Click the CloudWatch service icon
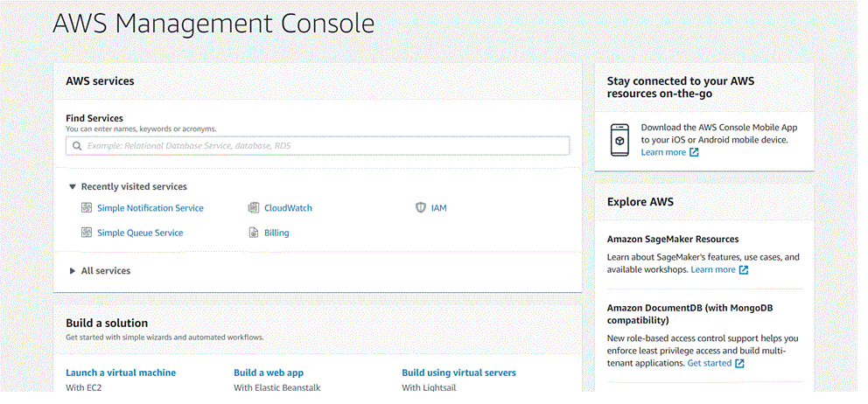 tap(254, 208)
